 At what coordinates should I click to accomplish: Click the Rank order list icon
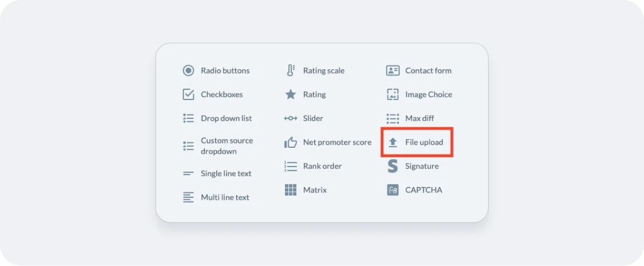(290, 166)
